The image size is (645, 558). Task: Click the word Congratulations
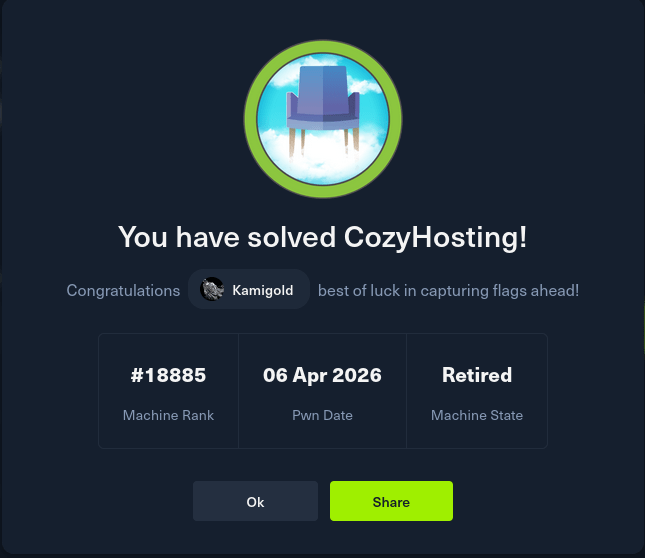123,291
